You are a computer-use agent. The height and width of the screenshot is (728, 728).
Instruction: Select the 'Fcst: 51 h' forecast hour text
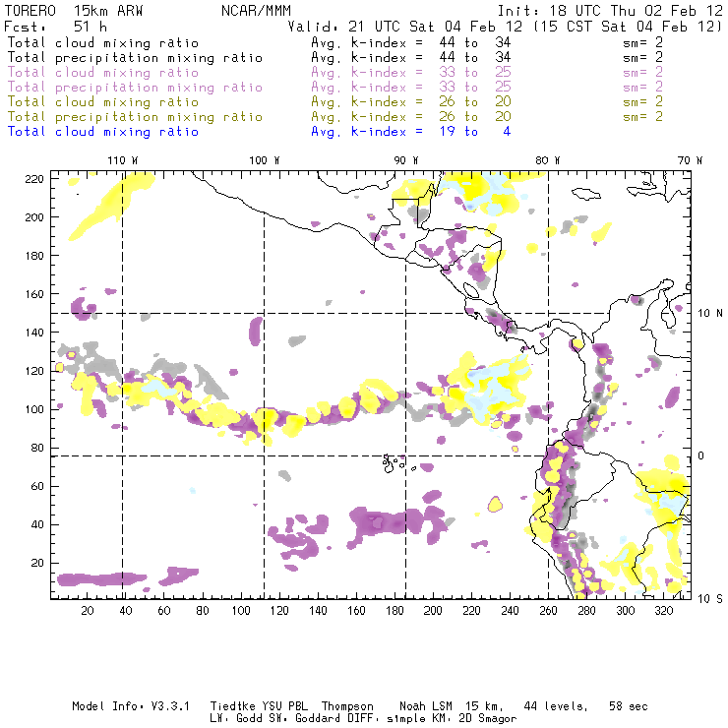click(x=56, y=26)
